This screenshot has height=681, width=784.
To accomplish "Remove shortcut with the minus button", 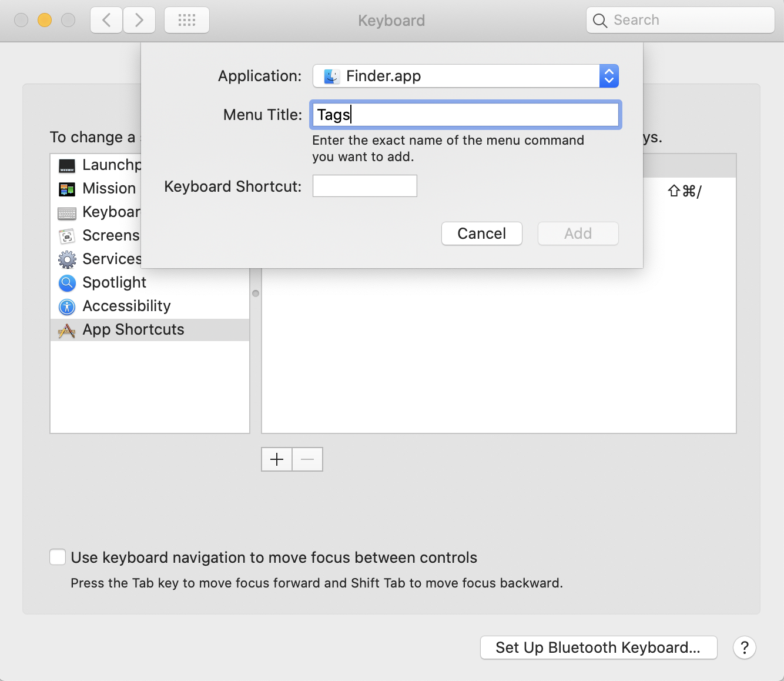I will pos(307,459).
